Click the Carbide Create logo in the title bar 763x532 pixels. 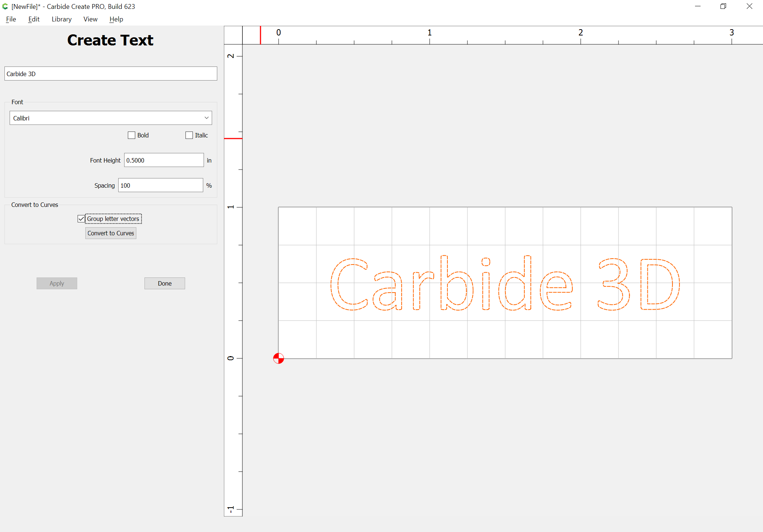[x=5, y=6]
